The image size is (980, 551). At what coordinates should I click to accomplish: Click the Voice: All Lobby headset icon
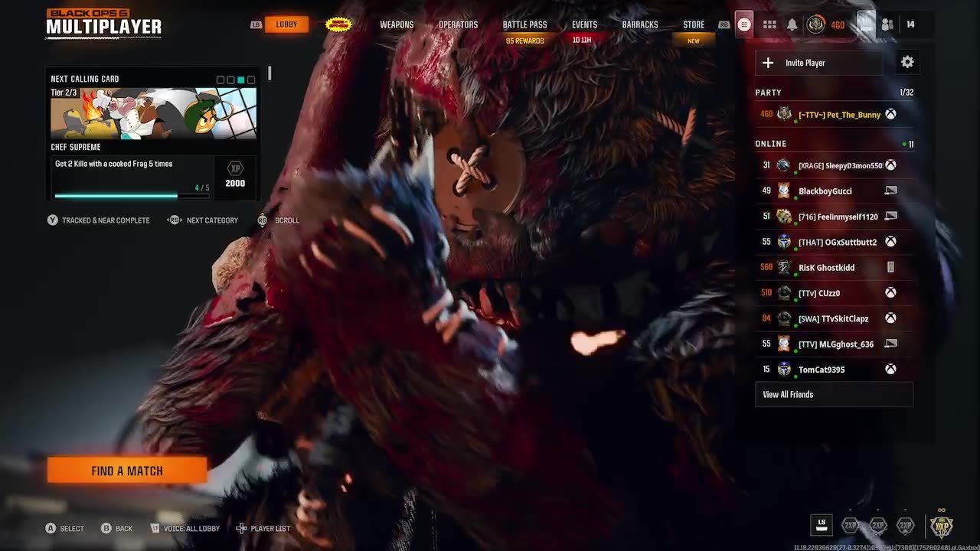(x=155, y=528)
